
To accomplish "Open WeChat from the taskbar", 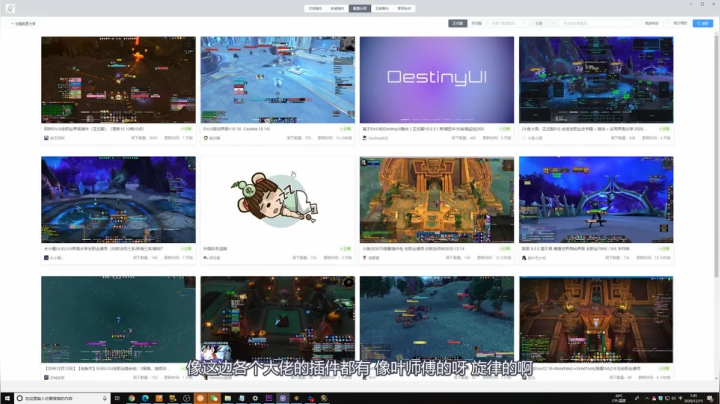I will 214,398.
